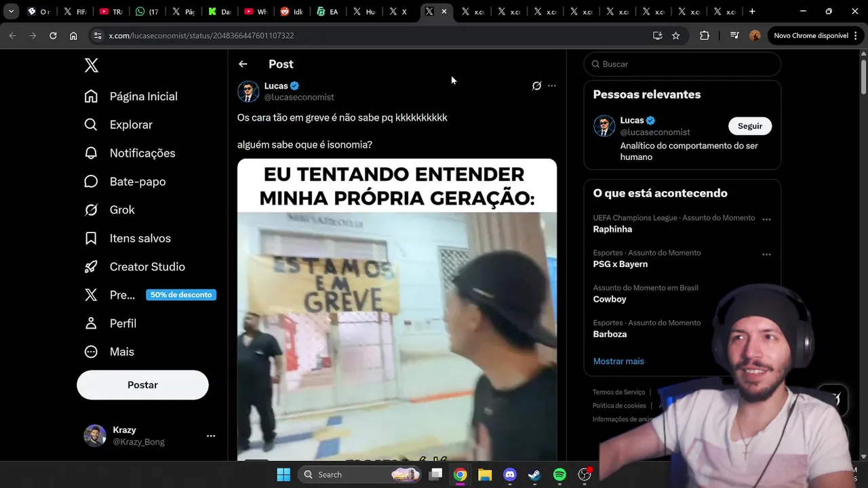Image resolution: width=868 pixels, height=488 pixels.
Task: Go to Página Inicial
Action: point(131,96)
